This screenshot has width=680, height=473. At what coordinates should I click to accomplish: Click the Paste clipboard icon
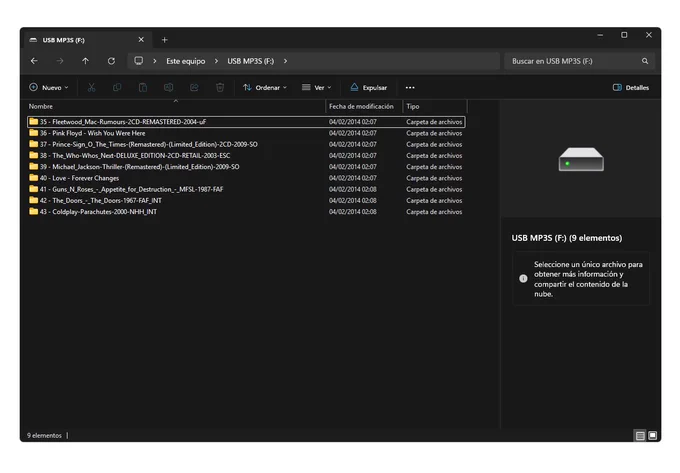click(x=143, y=88)
